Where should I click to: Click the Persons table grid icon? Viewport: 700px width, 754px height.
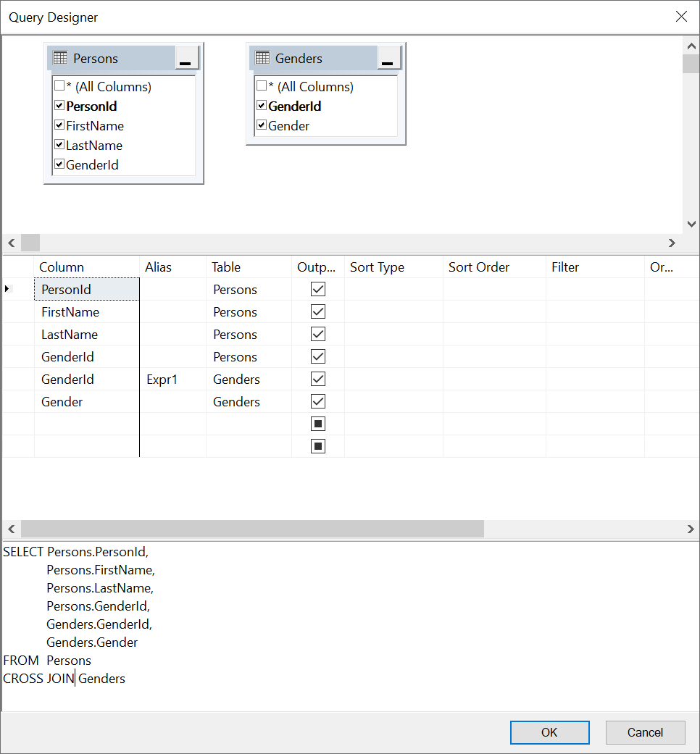60,58
